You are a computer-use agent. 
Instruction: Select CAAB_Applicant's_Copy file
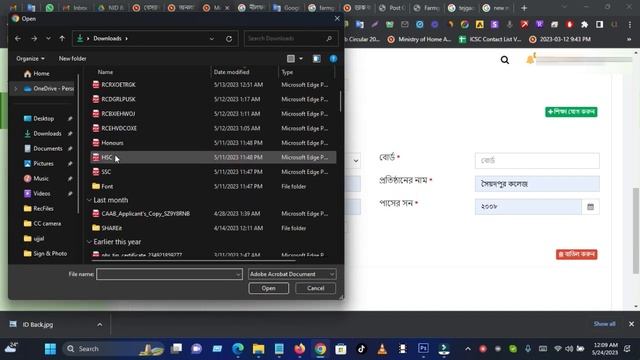(x=213, y=213)
